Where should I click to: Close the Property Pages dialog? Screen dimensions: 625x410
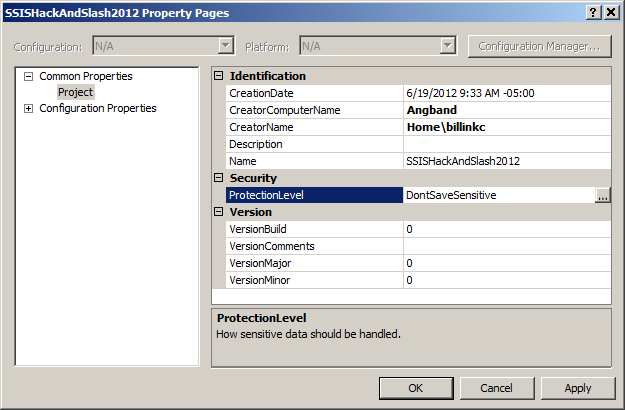[611, 12]
